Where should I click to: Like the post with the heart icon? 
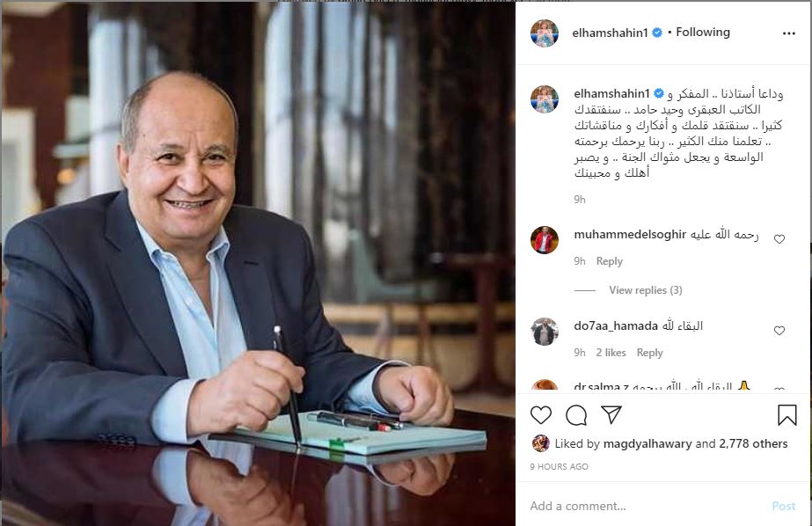point(541,415)
